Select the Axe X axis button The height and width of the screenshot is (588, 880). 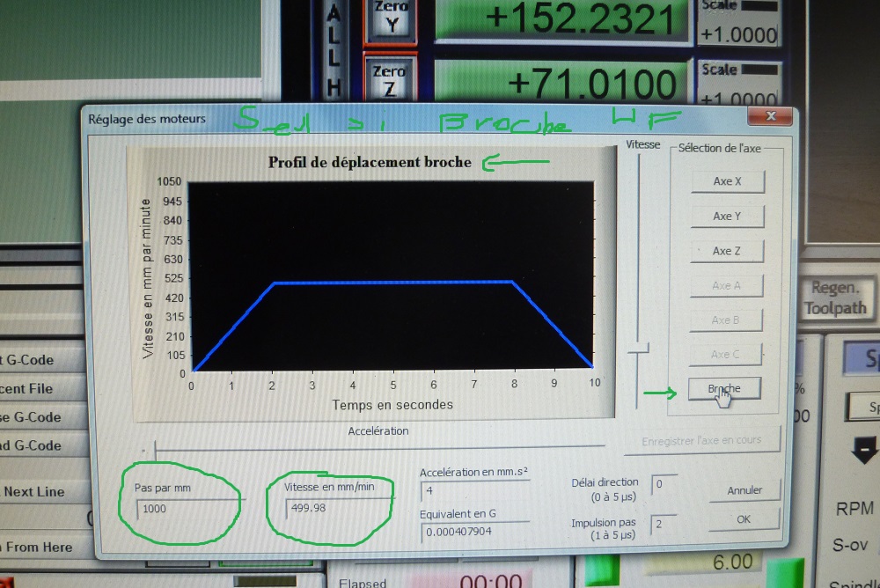727,181
